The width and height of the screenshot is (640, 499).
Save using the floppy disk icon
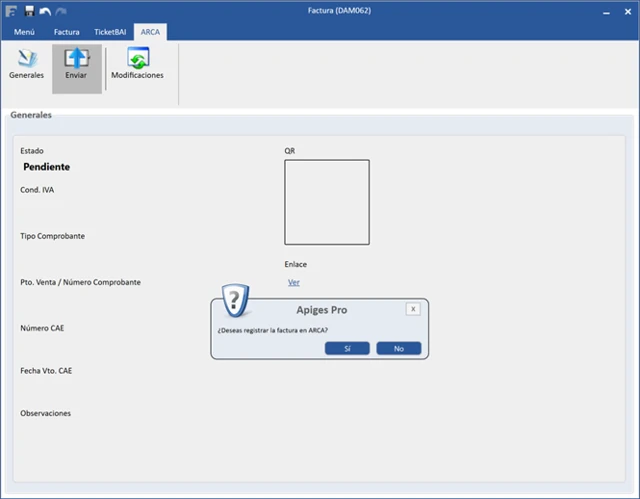click(x=29, y=11)
